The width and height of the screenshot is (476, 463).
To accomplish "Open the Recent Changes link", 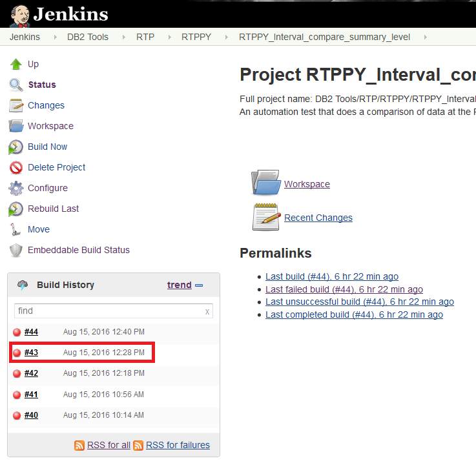I will [x=318, y=218].
